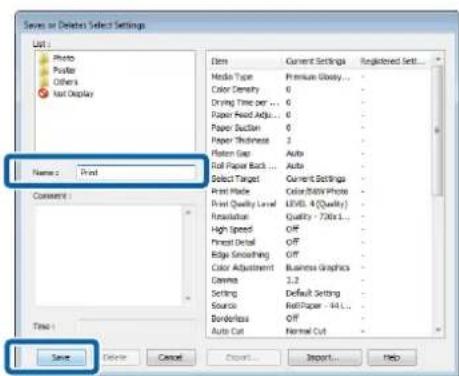The image size is (459, 376).
Task: Select the Color Adjustment row
Action: click(320, 268)
